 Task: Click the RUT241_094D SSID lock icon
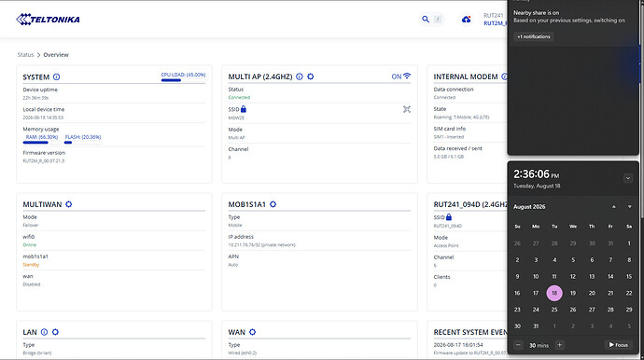click(x=449, y=216)
